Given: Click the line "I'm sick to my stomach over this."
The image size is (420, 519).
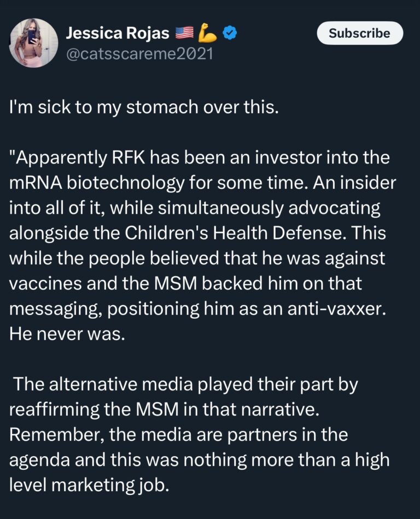Looking at the screenshot, I should (144, 108).
